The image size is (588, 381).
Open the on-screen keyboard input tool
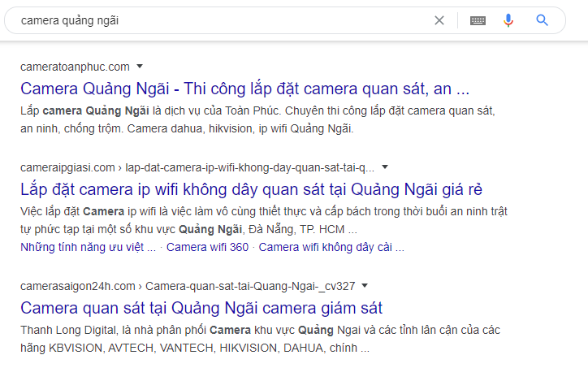(x=478, y=20)
